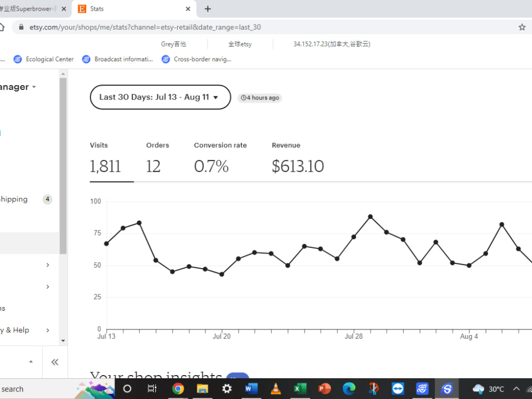Viewport: 532px width, 399px height.
Task: Open Ecological Center bookmark
Action: click(x=44, y=59)
